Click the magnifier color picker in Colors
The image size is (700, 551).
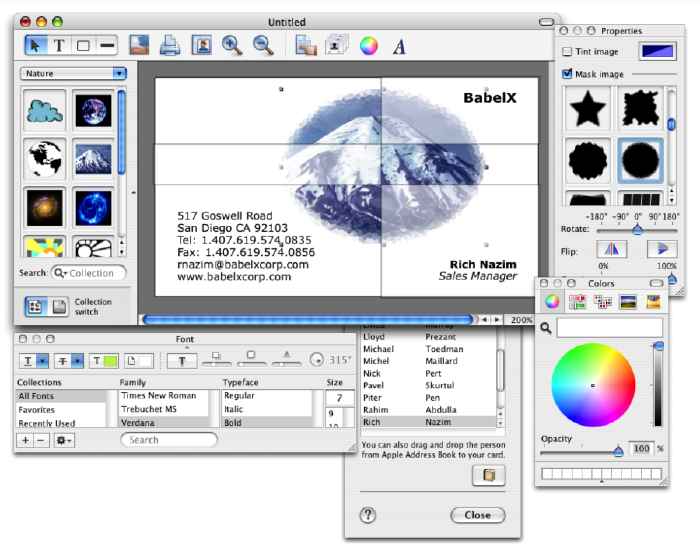coord(546,328)
